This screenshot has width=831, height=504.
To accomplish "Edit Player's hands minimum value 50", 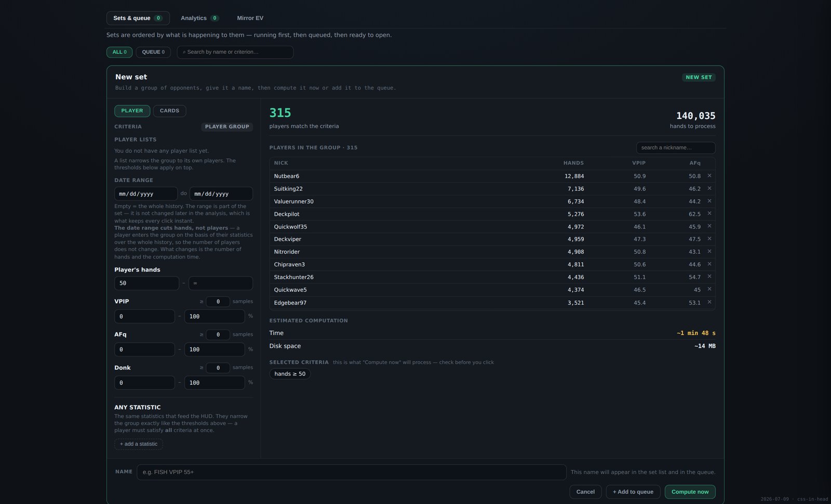I will (x=146, y=283).
